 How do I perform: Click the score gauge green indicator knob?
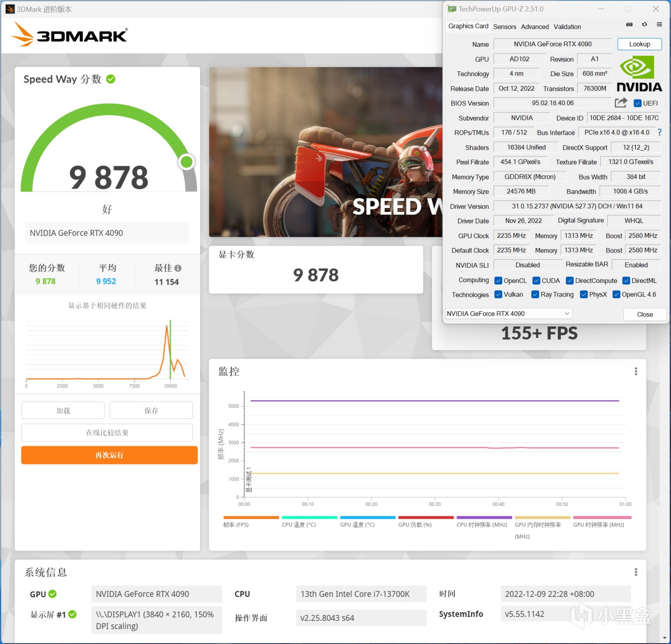coord(187,162)
